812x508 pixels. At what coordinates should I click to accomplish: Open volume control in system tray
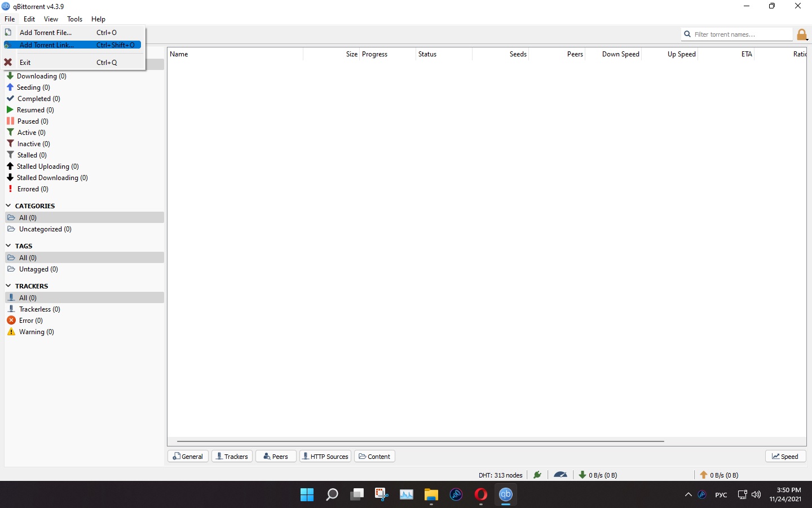pyautogui.click(x=756, y=494)
